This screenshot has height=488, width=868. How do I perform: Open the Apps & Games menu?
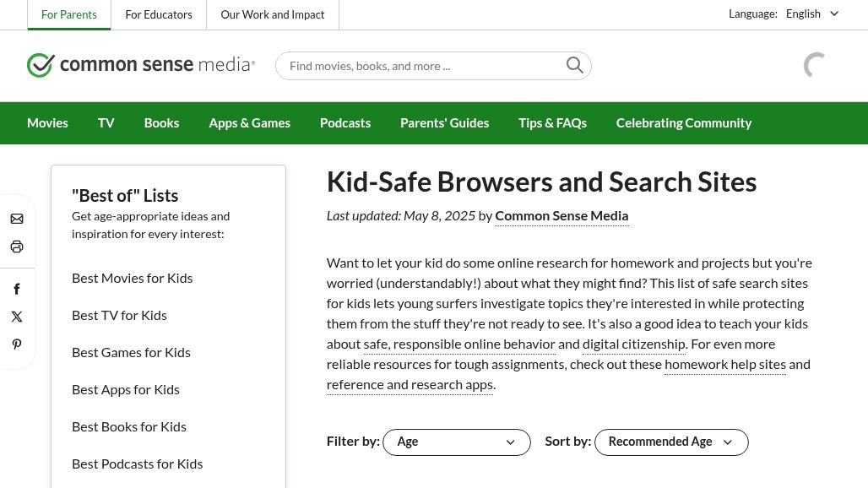point(249,122)
